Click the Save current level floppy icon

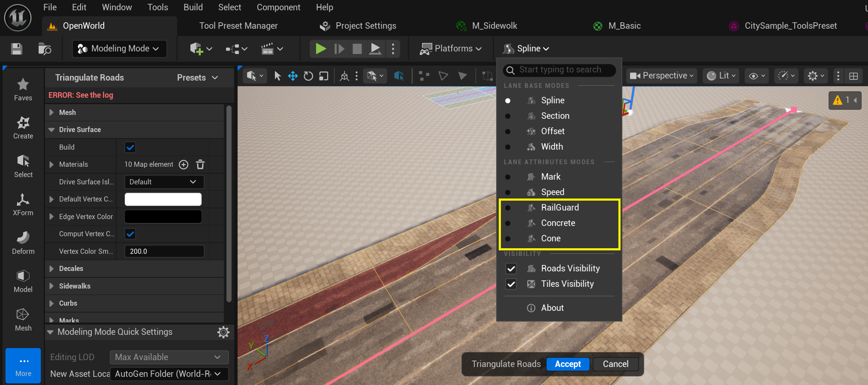17,49
